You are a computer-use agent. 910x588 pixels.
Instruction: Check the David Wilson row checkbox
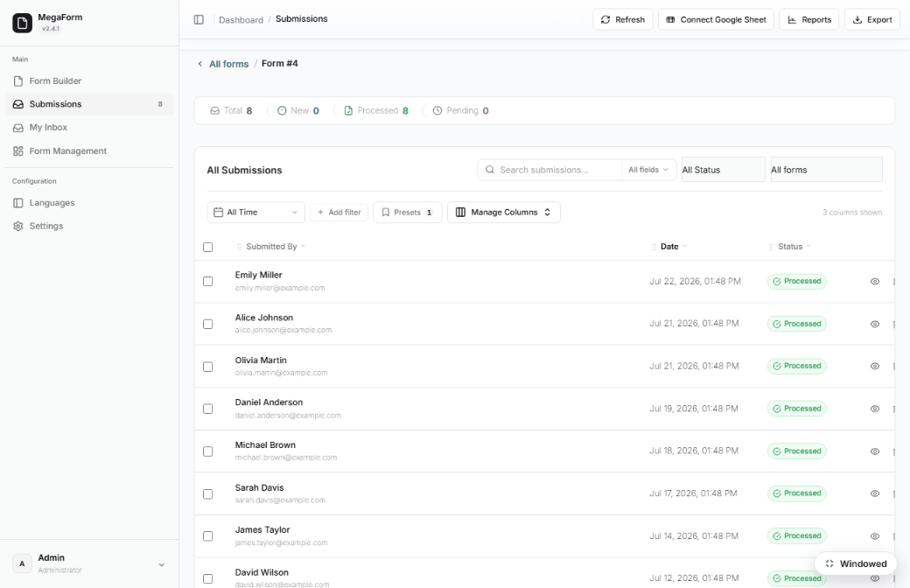207,578
